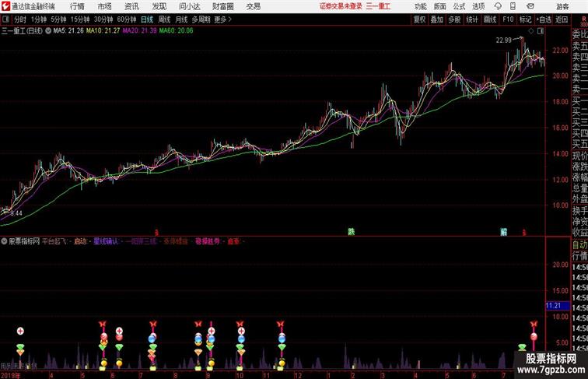Switch to 1分钟 period
Viewport: 588px width, 379px height.
click(x=39, y=19)
